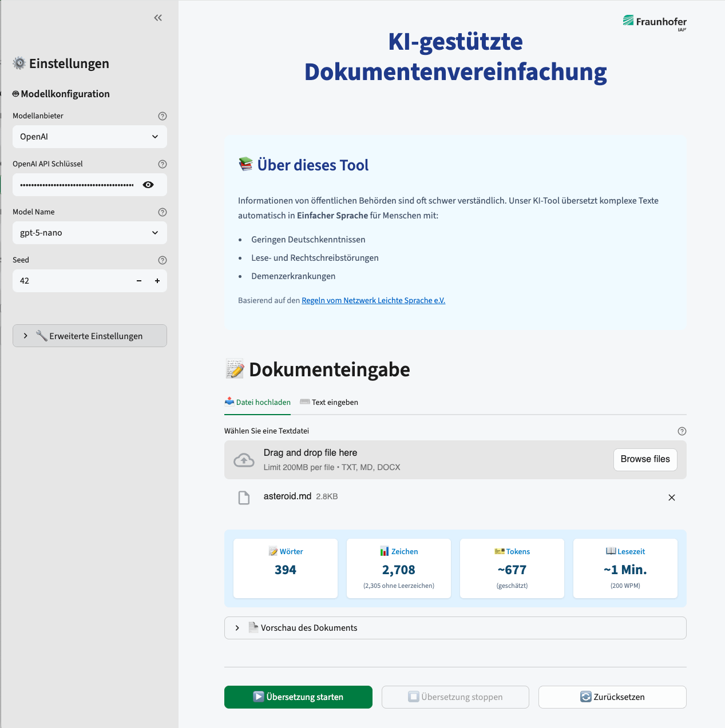
Task: Click the Zeichen count 2,708
Action: [399, 570]
